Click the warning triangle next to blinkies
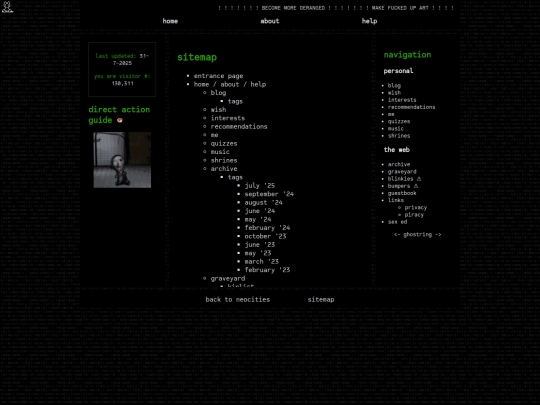Viewport: 540px width, 405px height. tap(419, 178)
